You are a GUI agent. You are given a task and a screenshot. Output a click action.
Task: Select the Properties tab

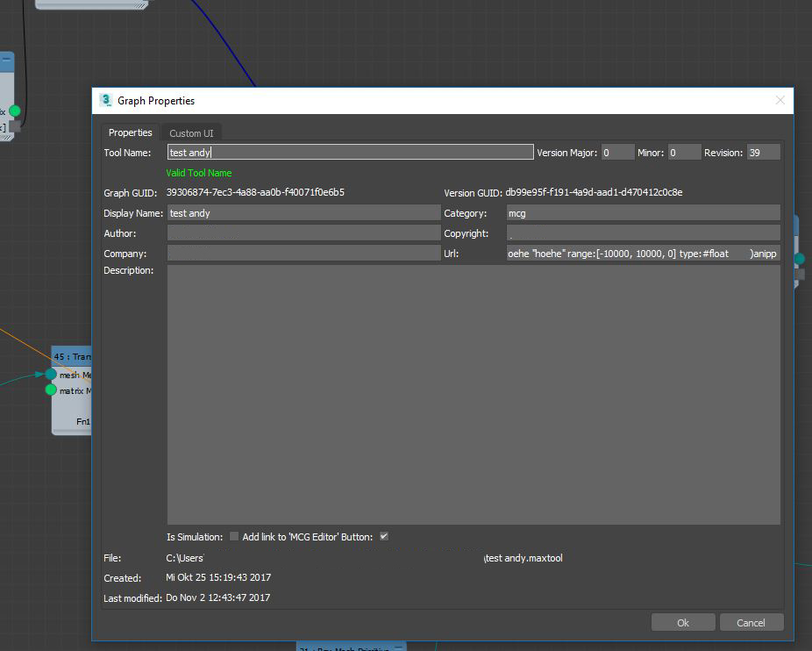[130, 132]
